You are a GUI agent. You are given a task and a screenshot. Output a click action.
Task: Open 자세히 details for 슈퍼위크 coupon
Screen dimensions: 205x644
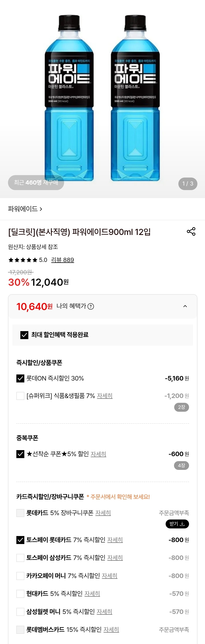click(x=105, y=396)
